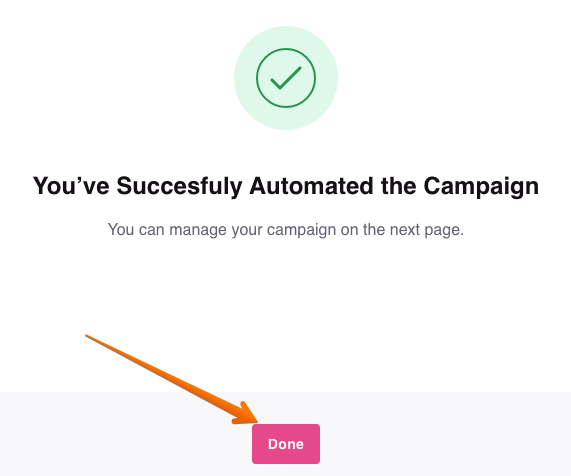Click the green checkmark success icon
571x476 pixels.
pyautogui.click(x=286, y=78)
